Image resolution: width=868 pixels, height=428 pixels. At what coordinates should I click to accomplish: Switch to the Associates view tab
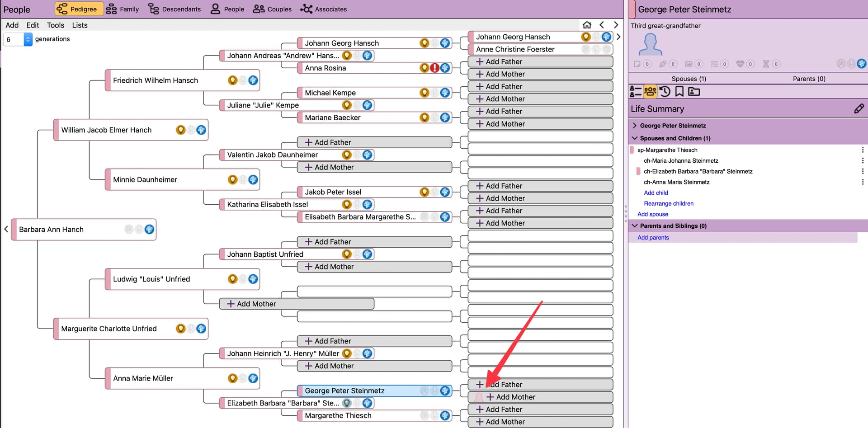click(x=324, y=9)
